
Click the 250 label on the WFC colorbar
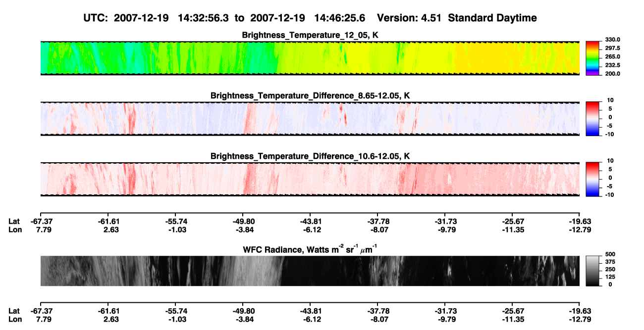click(610, 269)
